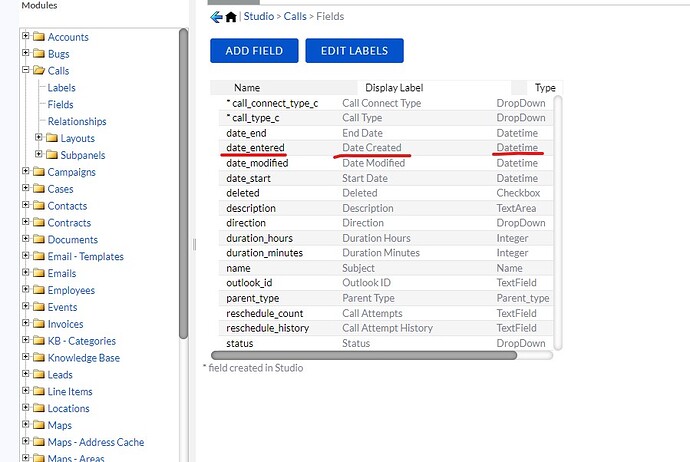Click the open Calls folder icon
Image resolution: width=690 pixels, height=462 pixels.
[39, 70]
